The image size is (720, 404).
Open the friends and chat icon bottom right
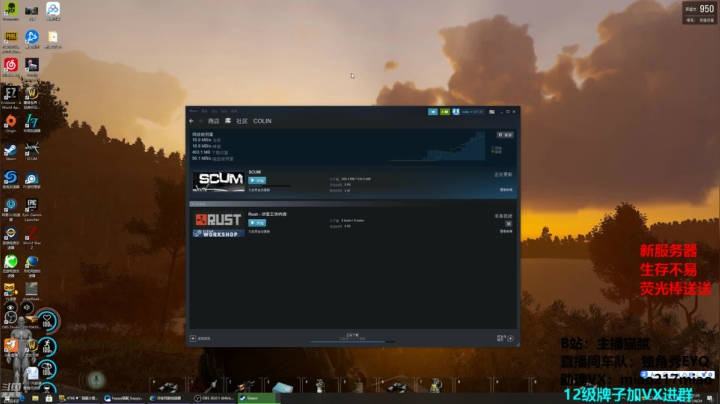pos(510,338)
